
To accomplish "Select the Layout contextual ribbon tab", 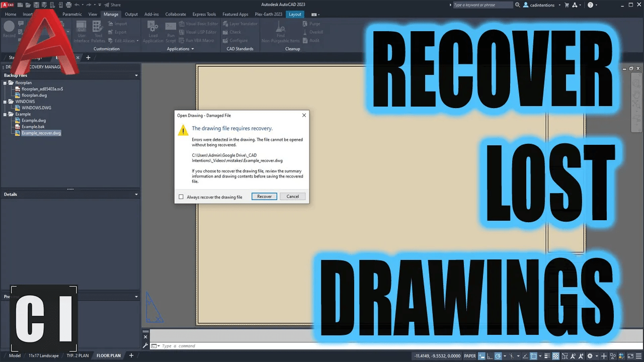I will point(295,14).
